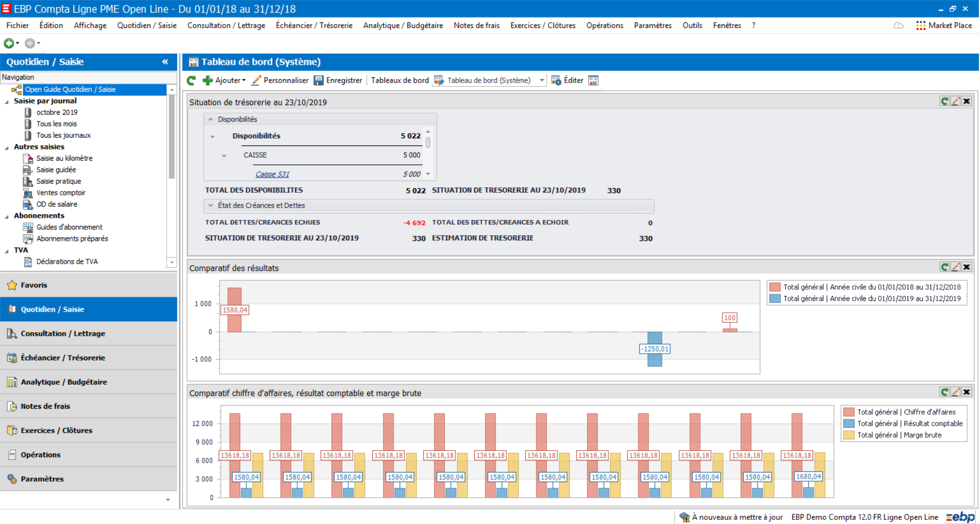Collapse the Autres saisies group
This screenshot has height=524, width=980.
pyautogui.click(x=7, y=147)
